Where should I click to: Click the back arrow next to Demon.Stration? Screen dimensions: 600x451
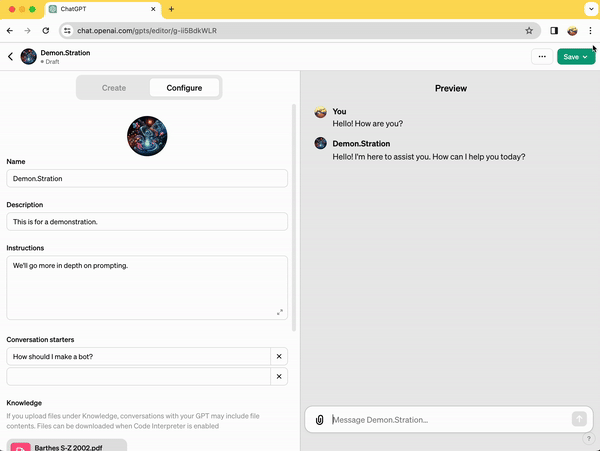pos(10,57)
